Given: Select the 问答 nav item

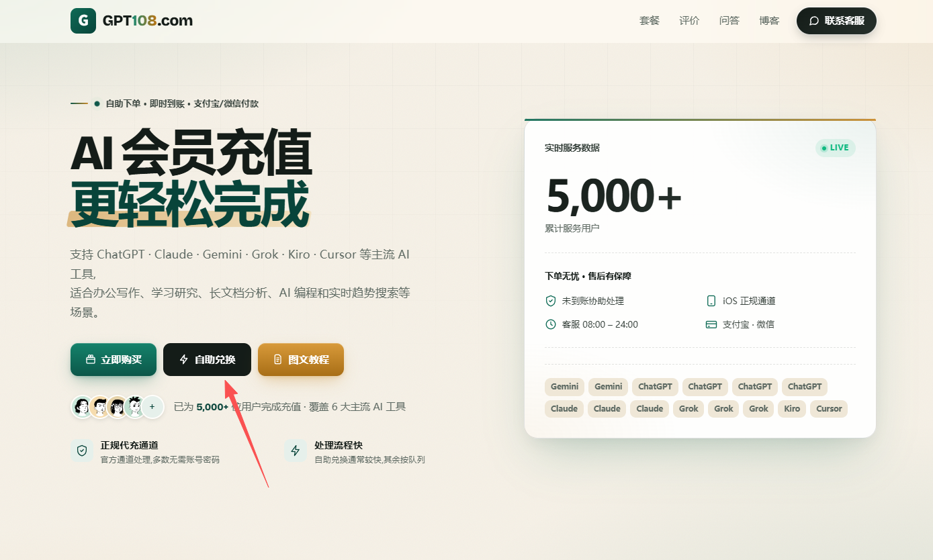Looking at the screenshot, I should point(729,21).
